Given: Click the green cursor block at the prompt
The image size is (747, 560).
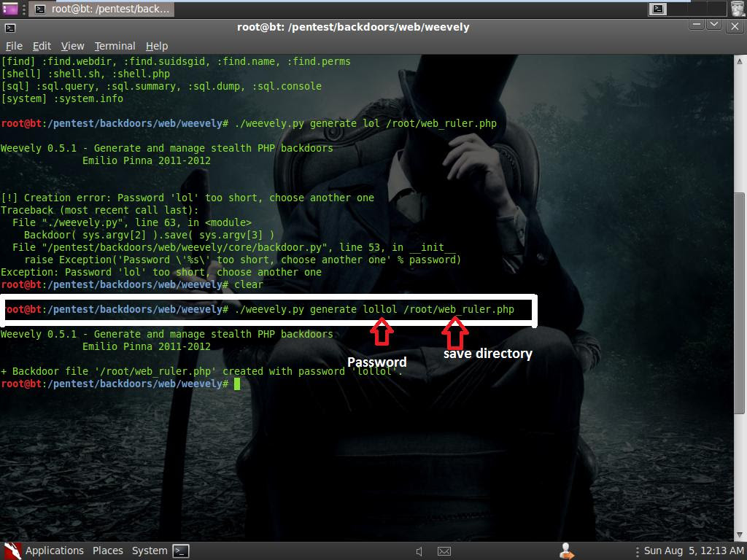Looking at the screenshot, I should click(x=237, y=384).
